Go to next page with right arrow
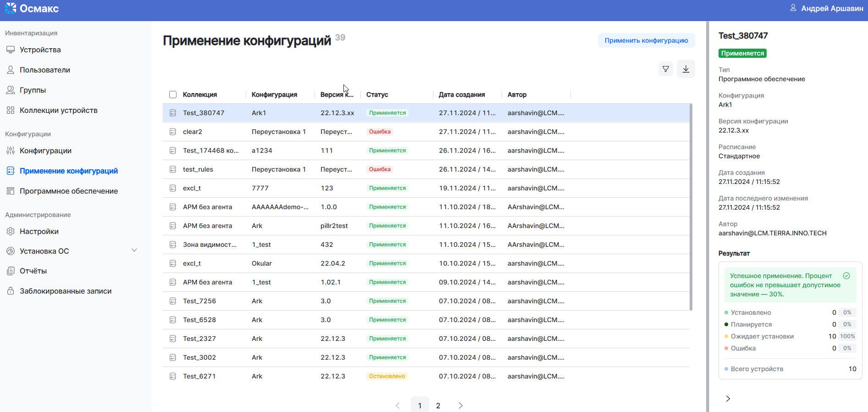Screen dimensions: 868x412 point(460,406)
